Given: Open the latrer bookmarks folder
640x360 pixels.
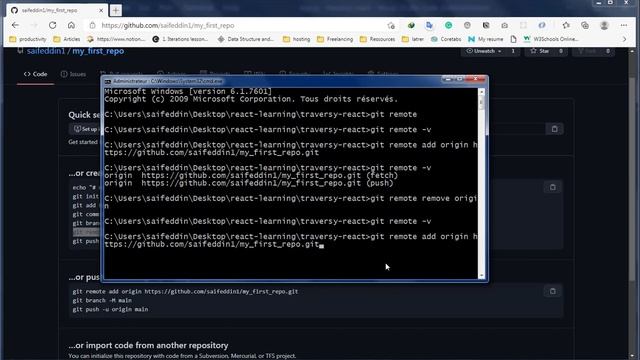Looking at the screenshot, I should tap(413, 39).
